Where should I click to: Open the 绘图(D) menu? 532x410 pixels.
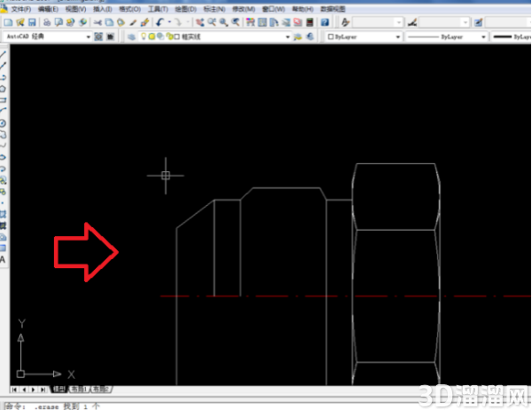[x=185, y=9]
